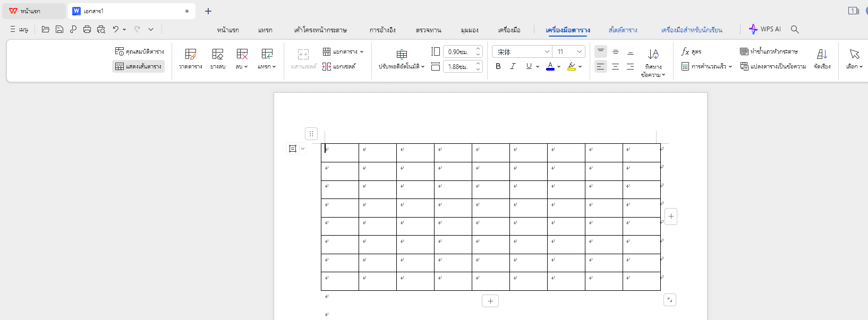Open the font name combo box
This screenshot has width=868, height=320.
[x=522, y=51]
